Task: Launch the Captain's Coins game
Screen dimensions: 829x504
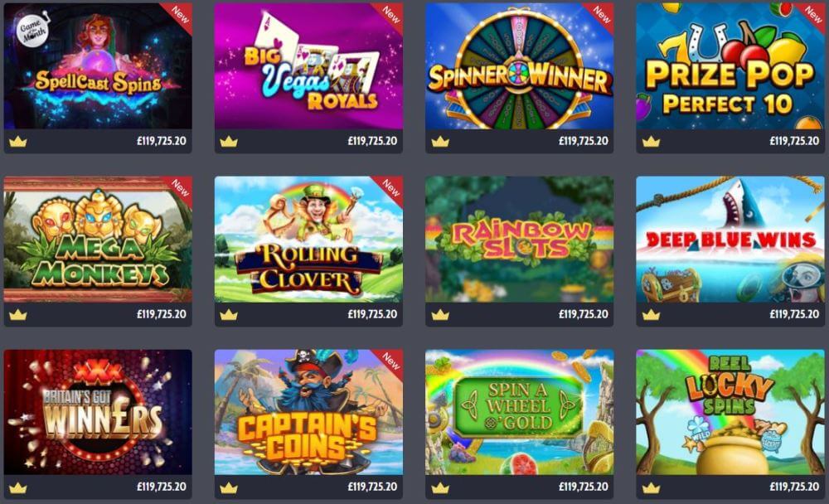Action: (308, 412)
